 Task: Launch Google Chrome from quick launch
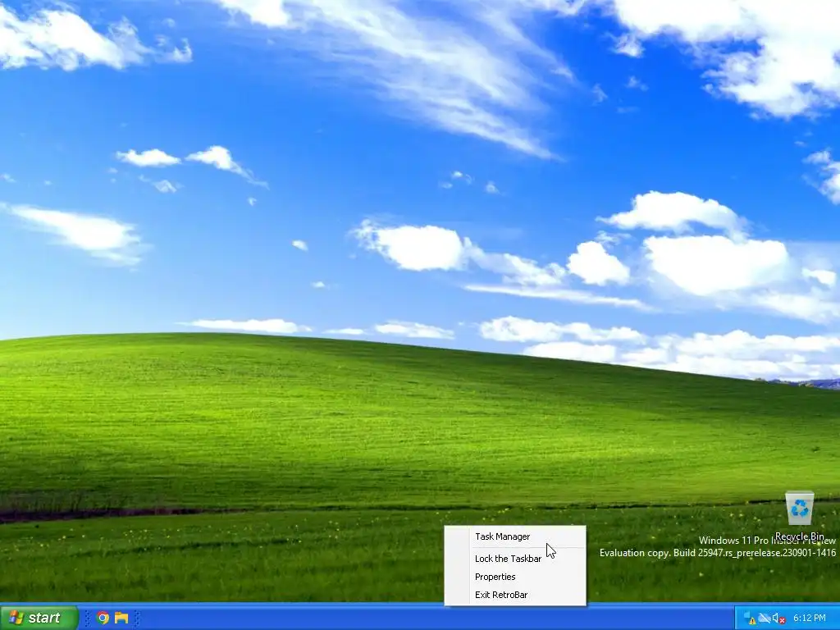tap(103, 619)
